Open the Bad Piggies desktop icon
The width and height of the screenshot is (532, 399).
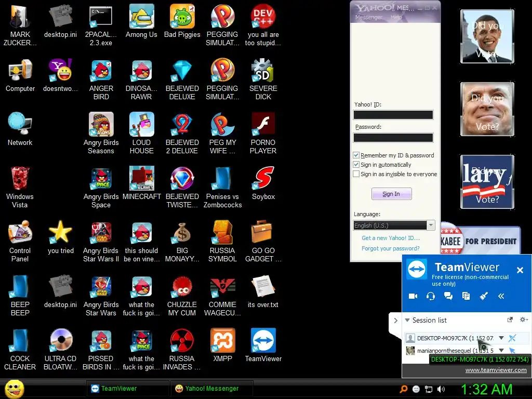click(x=182, y=21)
